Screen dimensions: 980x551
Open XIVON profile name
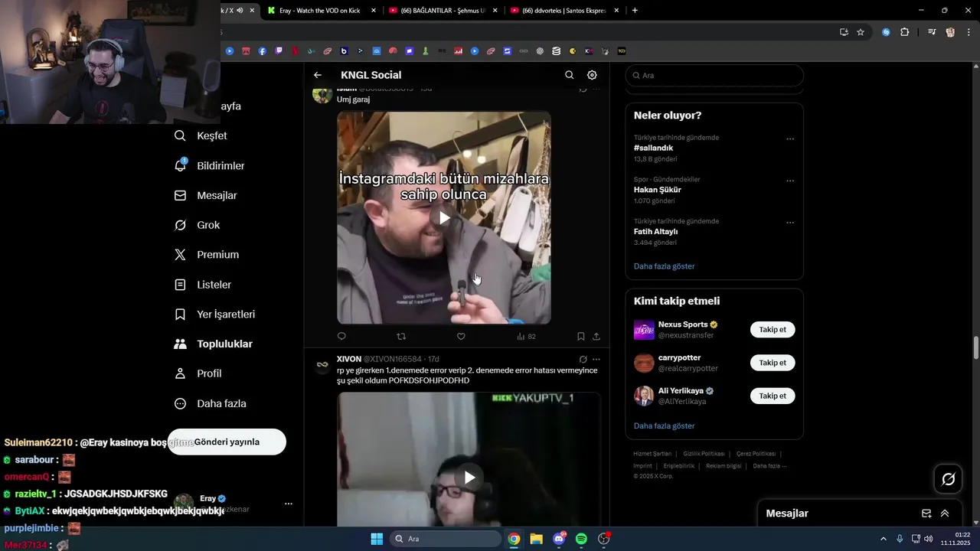[x=349, y=359]
